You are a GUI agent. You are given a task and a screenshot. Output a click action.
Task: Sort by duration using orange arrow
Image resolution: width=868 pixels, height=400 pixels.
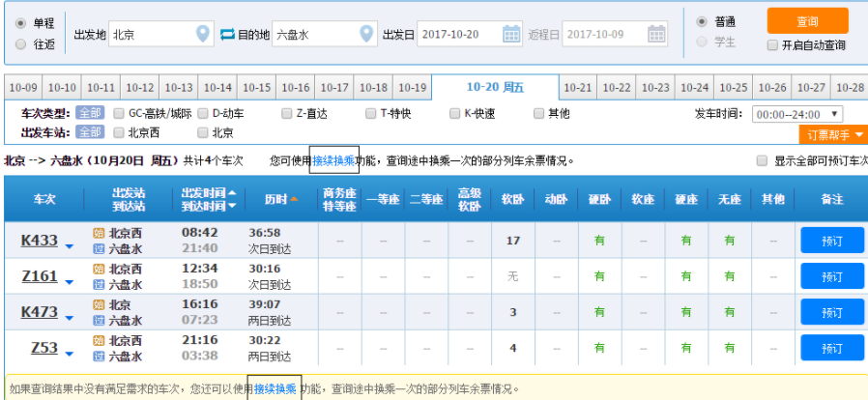(294, 199)
